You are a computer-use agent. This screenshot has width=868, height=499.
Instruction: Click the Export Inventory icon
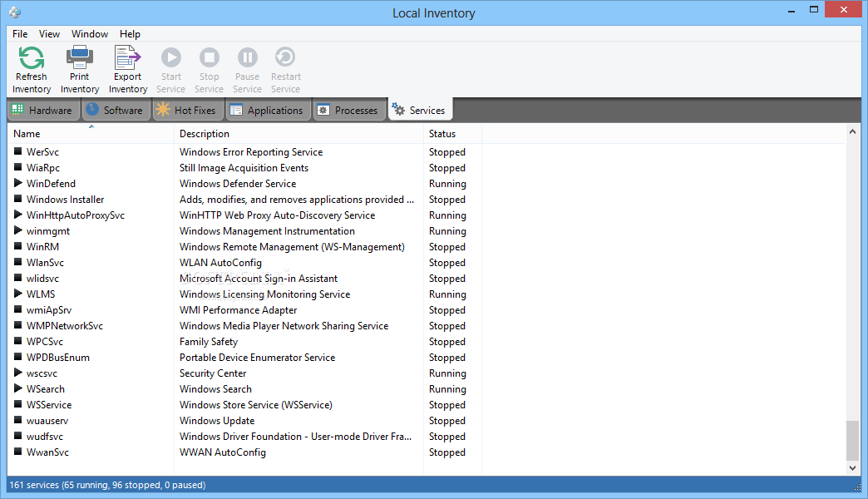pos(127,57)
